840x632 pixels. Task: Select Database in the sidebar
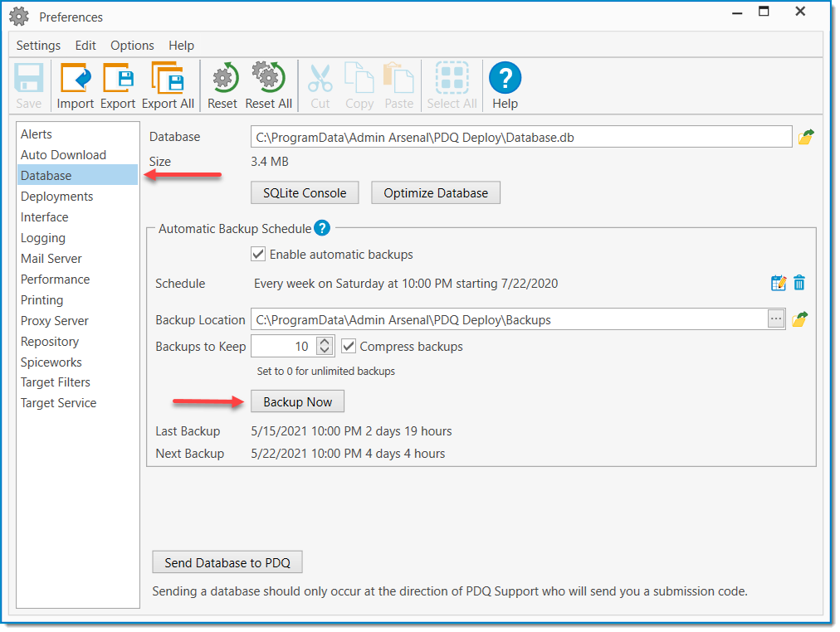(x=78, y=176)
